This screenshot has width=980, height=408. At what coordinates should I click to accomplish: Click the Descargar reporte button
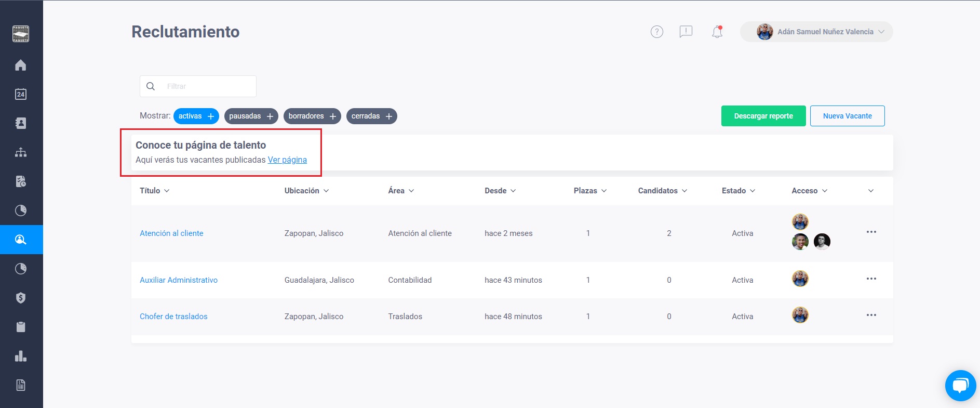tap(763, 116)
